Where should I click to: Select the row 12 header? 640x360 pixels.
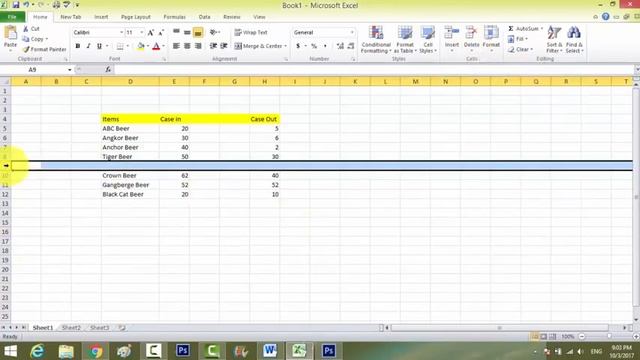5,194
